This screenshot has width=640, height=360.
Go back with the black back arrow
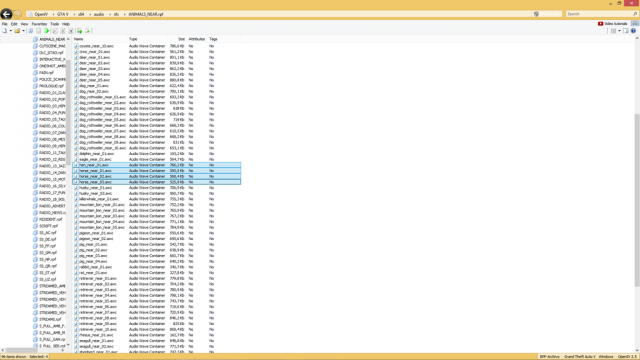click(6, 14)
